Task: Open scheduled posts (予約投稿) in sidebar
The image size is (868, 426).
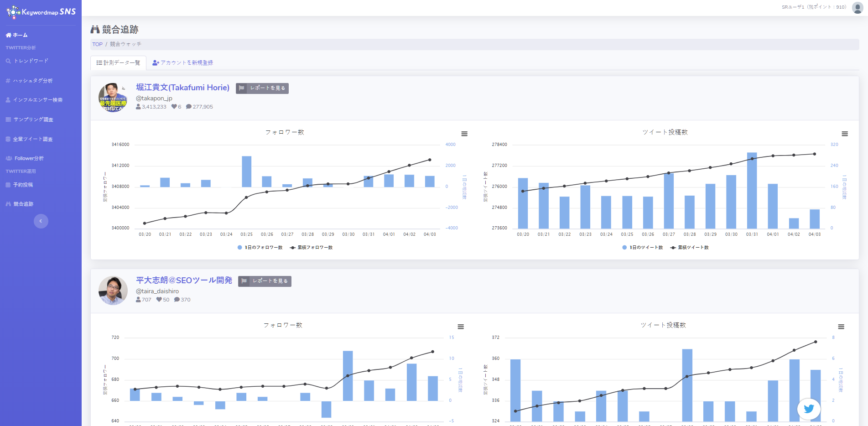Action: coord(23,185)
